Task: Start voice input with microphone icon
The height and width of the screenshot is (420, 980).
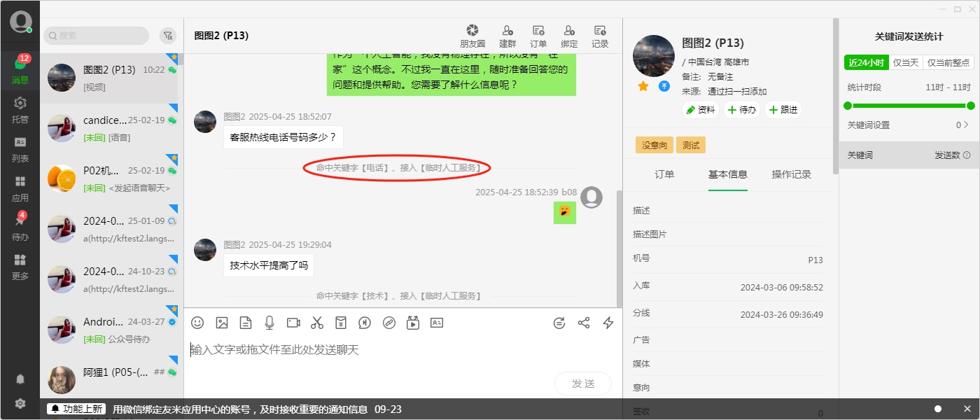Action: [269, 323]
